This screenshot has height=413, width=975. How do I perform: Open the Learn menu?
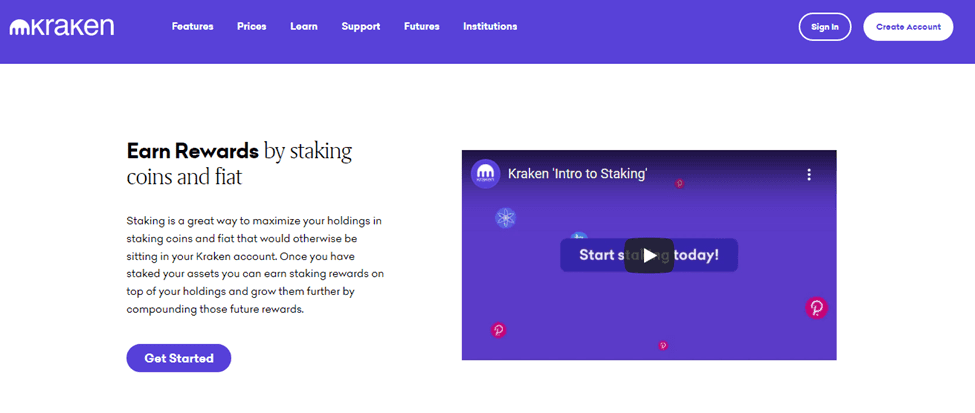pos(303,27)
